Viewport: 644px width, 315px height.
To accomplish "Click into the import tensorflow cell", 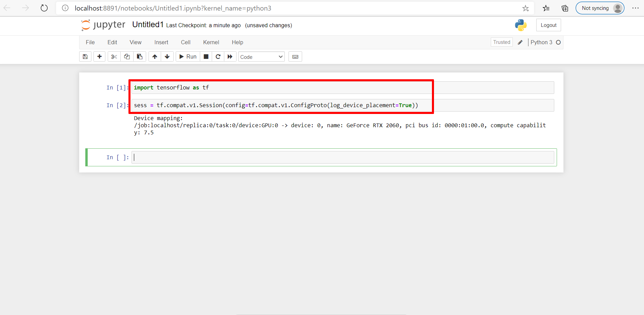I will pyautogui.click(x=343, y=87).
